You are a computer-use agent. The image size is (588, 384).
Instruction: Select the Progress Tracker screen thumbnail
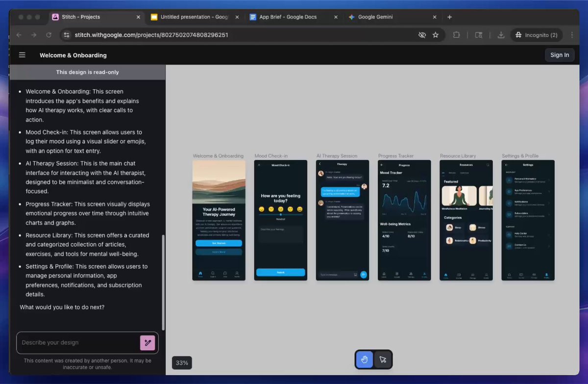tap(404, 220)
